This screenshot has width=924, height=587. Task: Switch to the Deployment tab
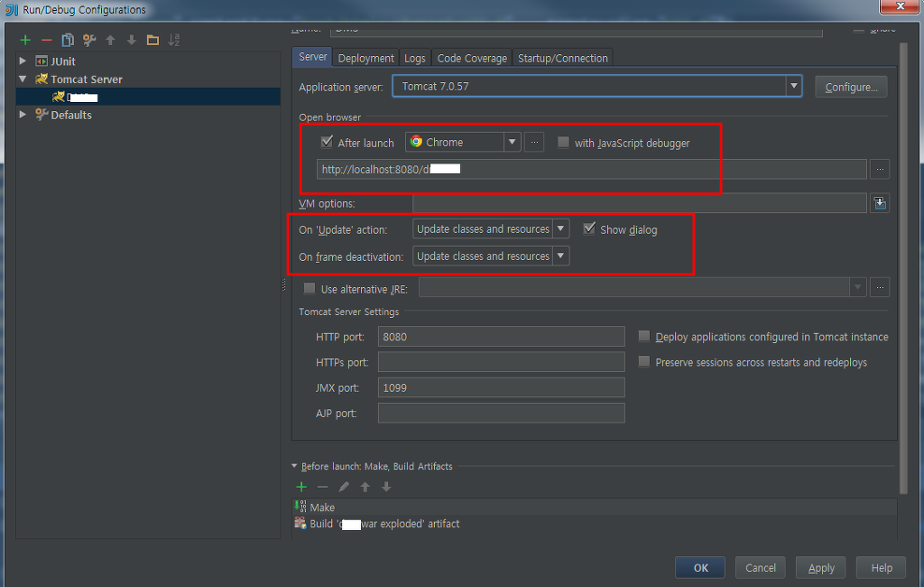(x=365, y=58)
